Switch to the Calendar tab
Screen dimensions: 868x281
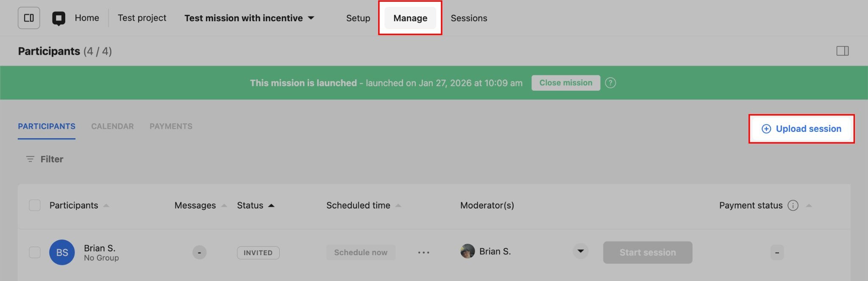112,126
